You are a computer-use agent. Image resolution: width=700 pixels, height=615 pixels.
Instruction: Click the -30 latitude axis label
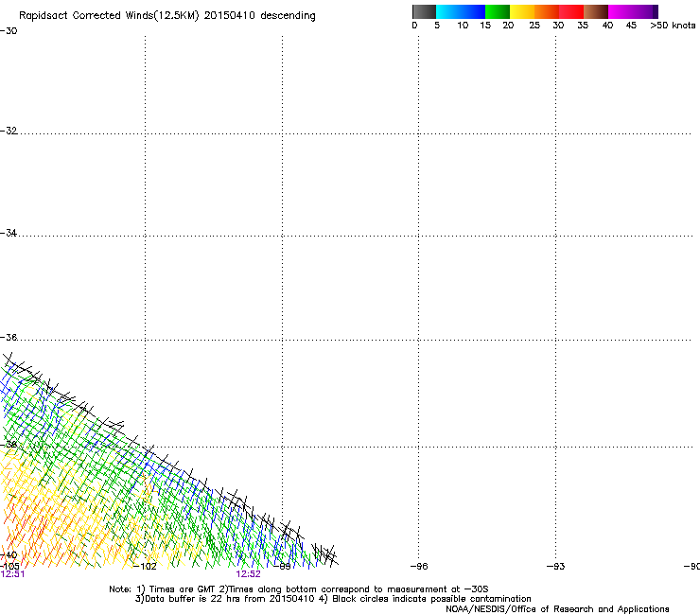tap(9, 31)
